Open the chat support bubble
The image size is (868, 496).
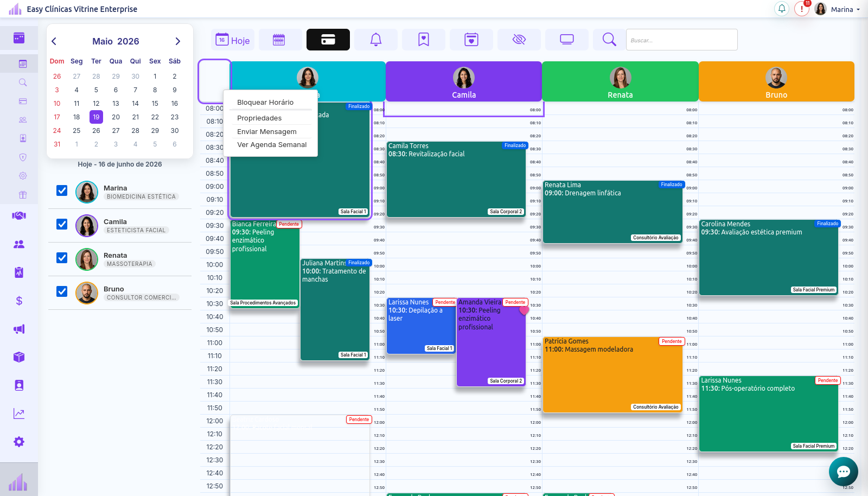844,472
